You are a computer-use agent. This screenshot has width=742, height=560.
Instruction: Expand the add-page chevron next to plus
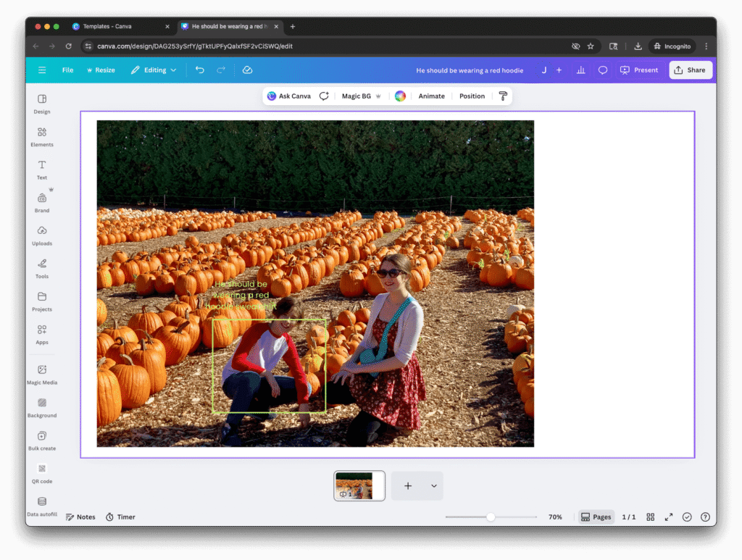tap(434, 485)
